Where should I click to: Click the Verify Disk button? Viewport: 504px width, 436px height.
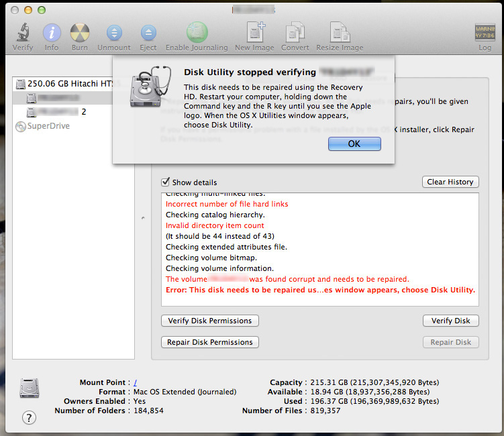(x=450, y=321)
